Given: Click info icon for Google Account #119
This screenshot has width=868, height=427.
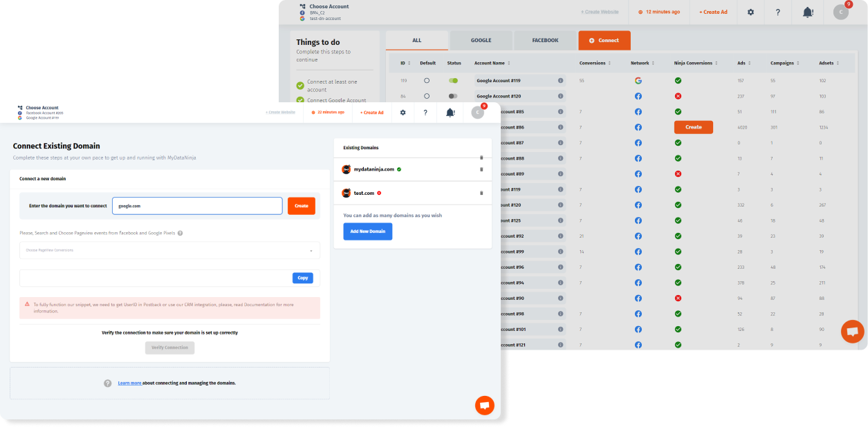Looking at the screenshot, I should pyautogui.click(x=560, y=81).
